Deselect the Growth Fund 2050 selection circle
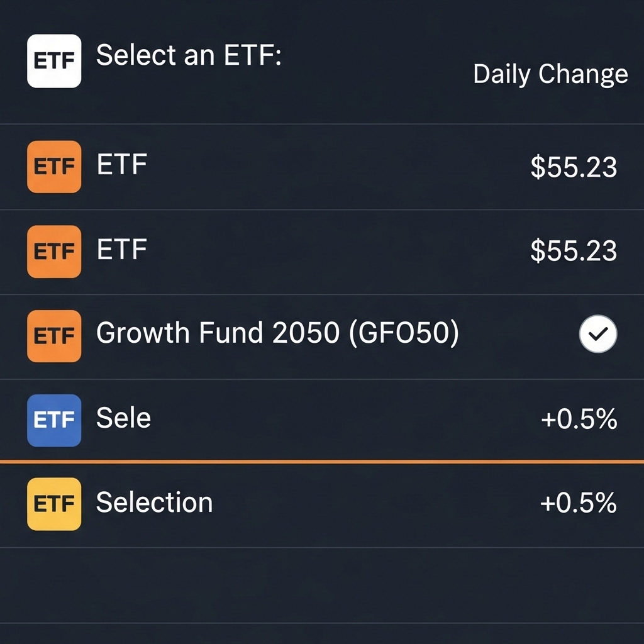644x644 pixels. 598,335
